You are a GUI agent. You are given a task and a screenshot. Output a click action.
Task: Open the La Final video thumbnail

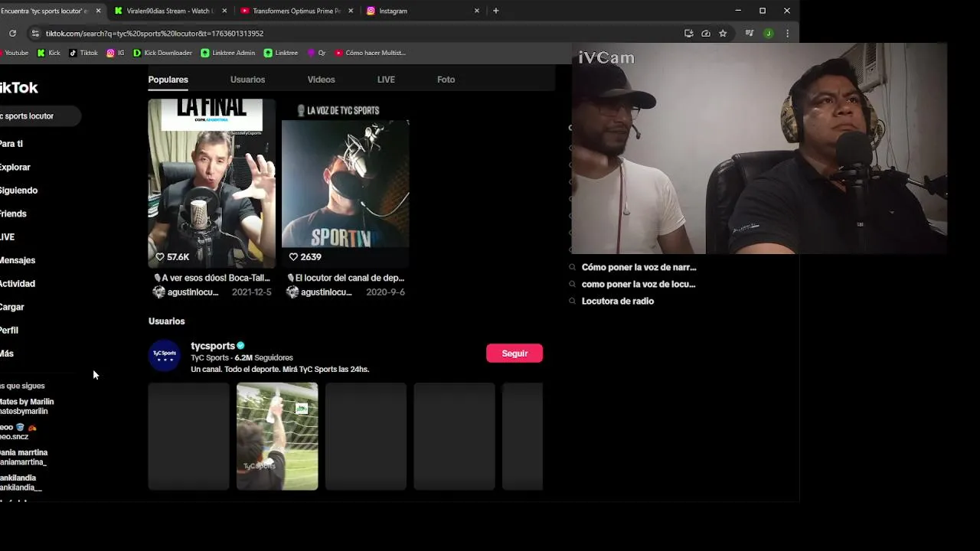point(211,182)
